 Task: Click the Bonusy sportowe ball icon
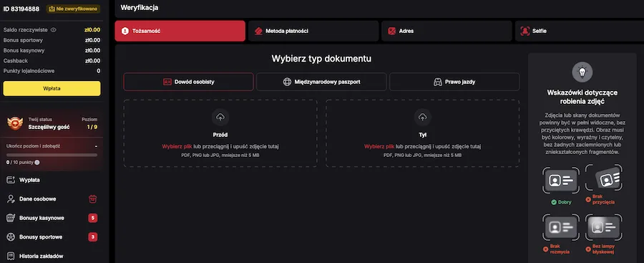pyautogui.click(x=11, y=237)
